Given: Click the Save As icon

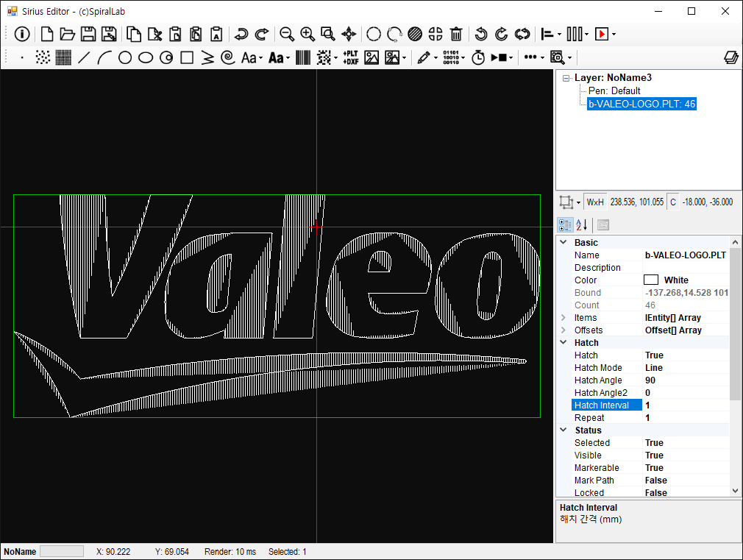Looking at the screenshot, I should pos(109,34).
